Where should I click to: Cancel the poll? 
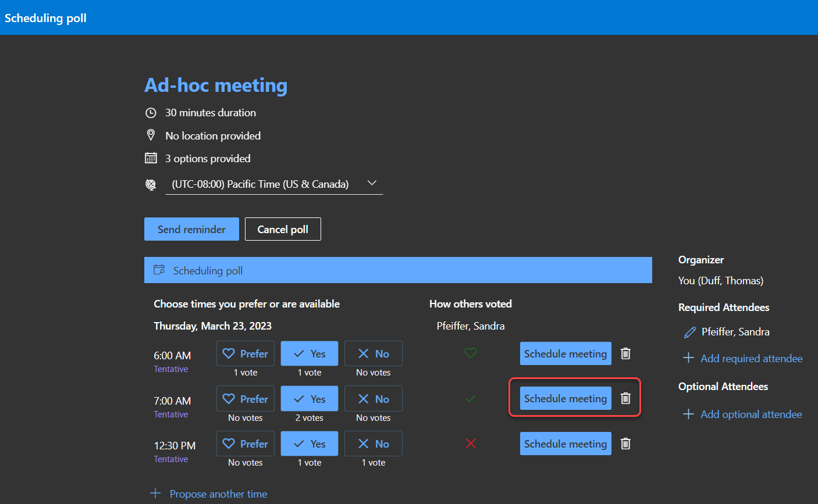[283, 229]
